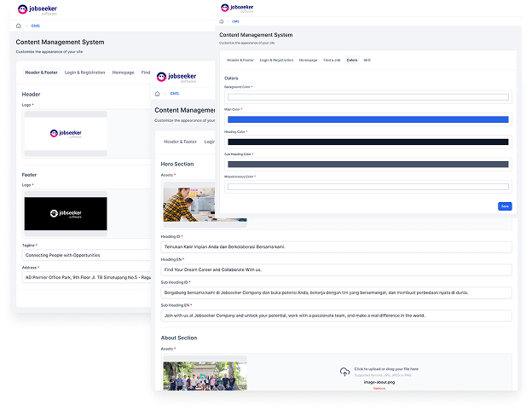Click the blue Save button
Image resolution: width=532 pixels, height=411 pixels.
(505, 206)
